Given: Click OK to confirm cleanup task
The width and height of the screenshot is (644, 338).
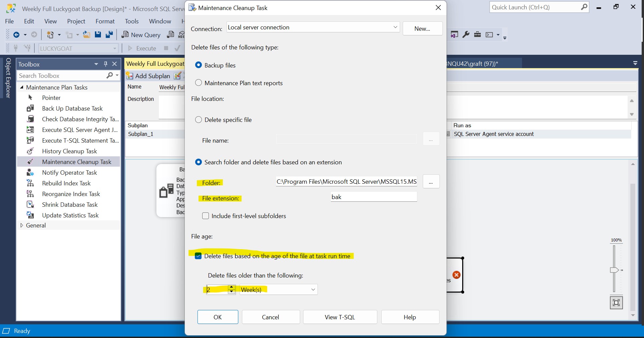Looking at the screenshot, I should click(x=218, y=317).
